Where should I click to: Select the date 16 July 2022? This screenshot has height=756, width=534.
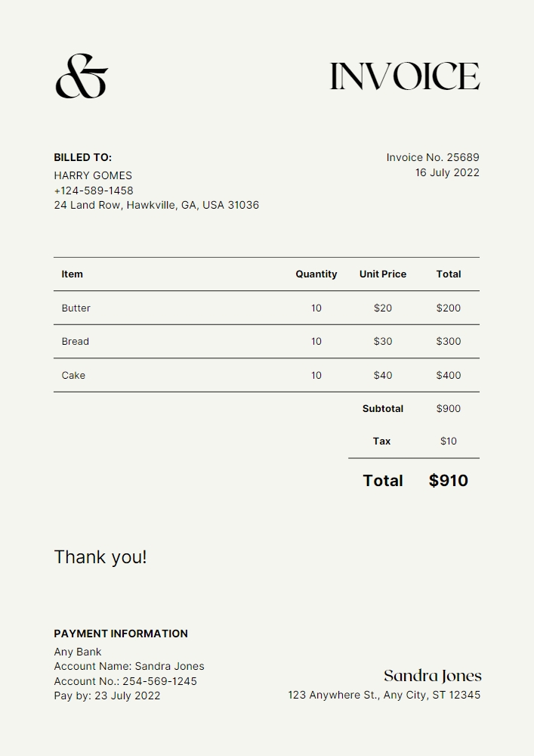pyautogui.click(x=447, y=172)
